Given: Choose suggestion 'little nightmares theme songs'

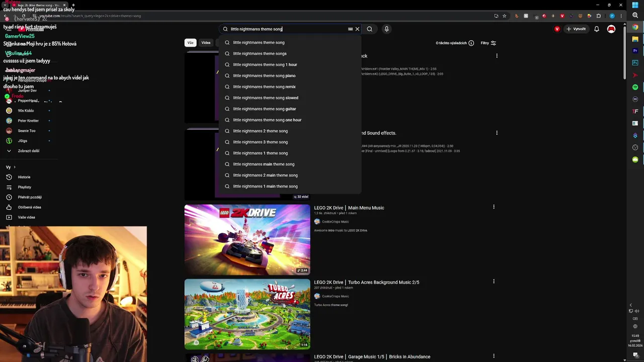Looking at the screenshot, I should coord(290,53).
